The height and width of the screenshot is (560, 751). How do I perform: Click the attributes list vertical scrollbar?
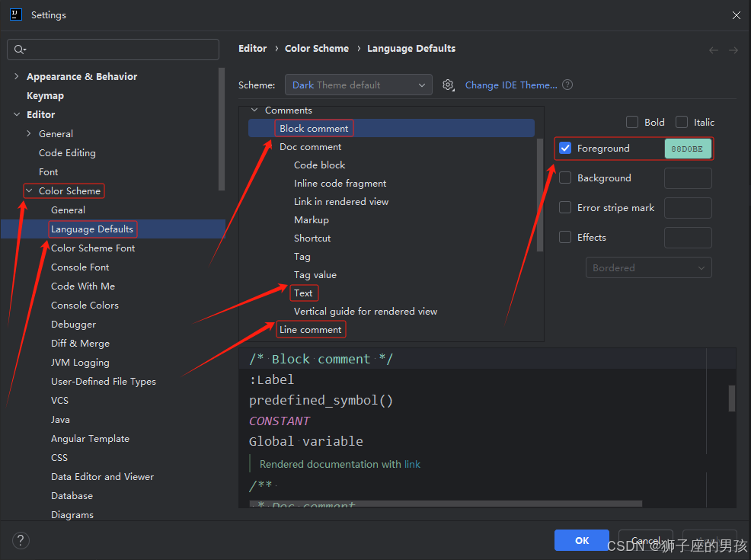click(540, 195)
